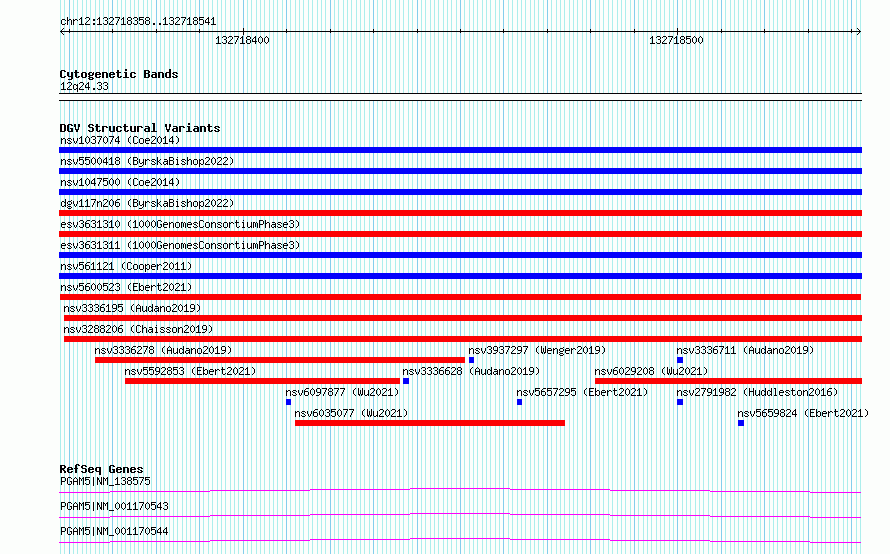The height and width of the screenshot is (554, 890).
Task: Open the nsv3336711 (Audano2019) label
Action: pos(745,350)
